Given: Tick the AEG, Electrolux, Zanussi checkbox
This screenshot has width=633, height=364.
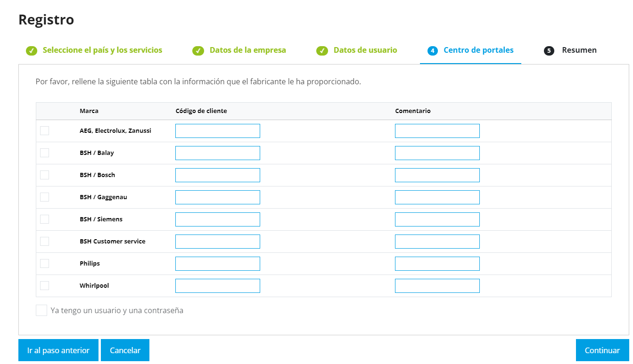Looking at the screenshot, I should (x=45, y=131).
